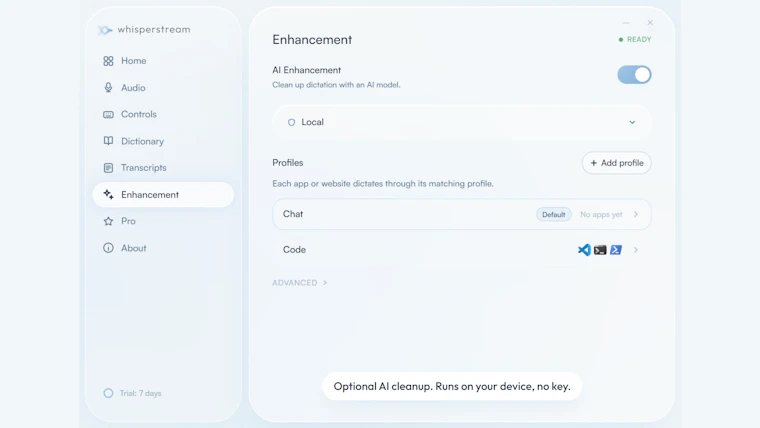Click the PowerShell icon in Code profile
The height and width of the screenshot is (428, 760).
coord(616,250)
